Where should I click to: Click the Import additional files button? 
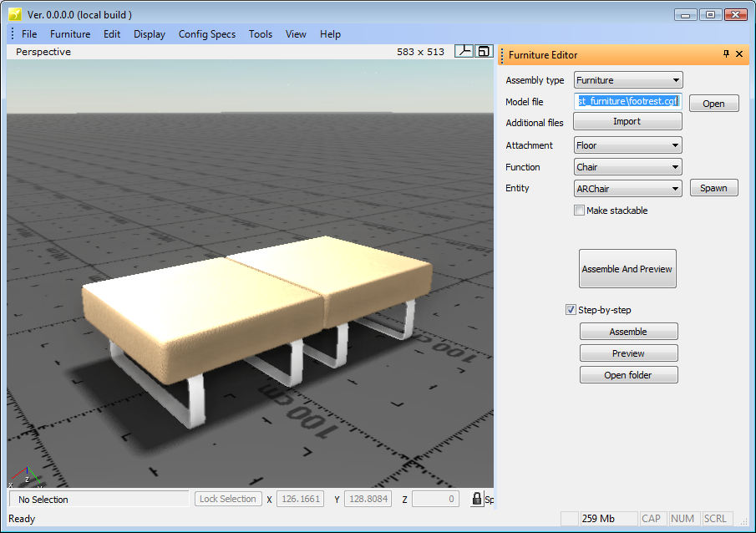coord(627,121)
